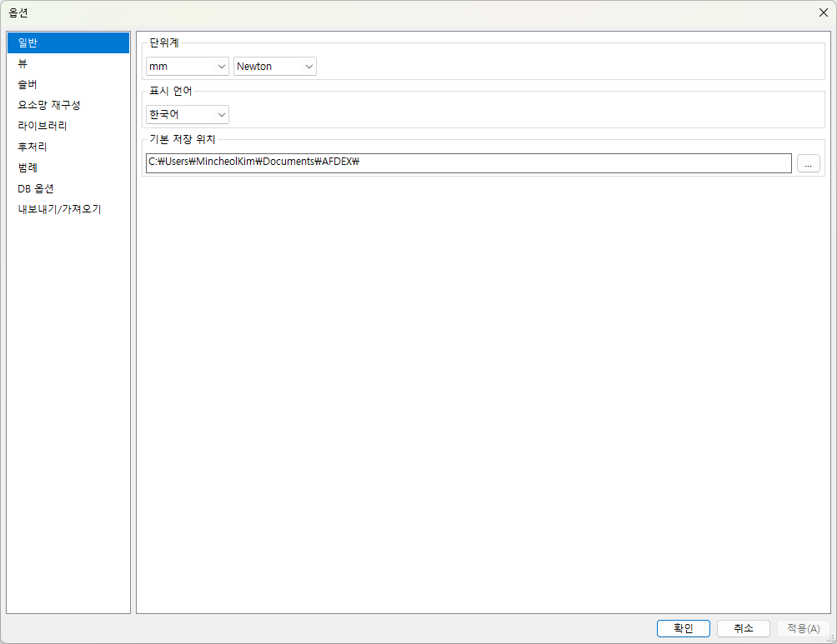Click the resize grip at dialog corner
Image resolution: width=837 pixels, height=644 pixels.
coord(830,638)
